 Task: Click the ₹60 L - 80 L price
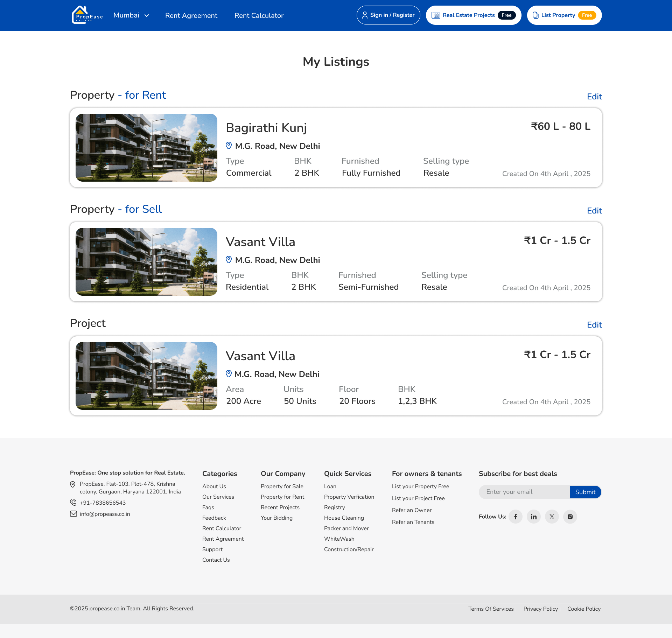tap(561, 126)
